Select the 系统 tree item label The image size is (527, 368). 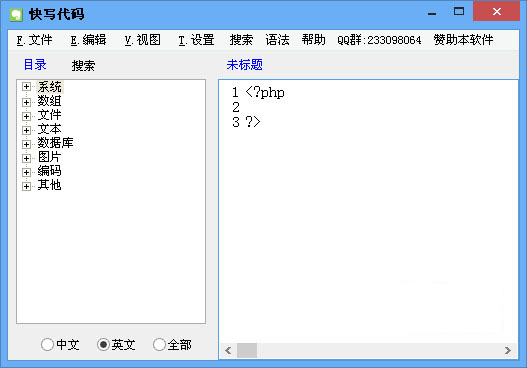pyautogui.click(x=50, y=87)
